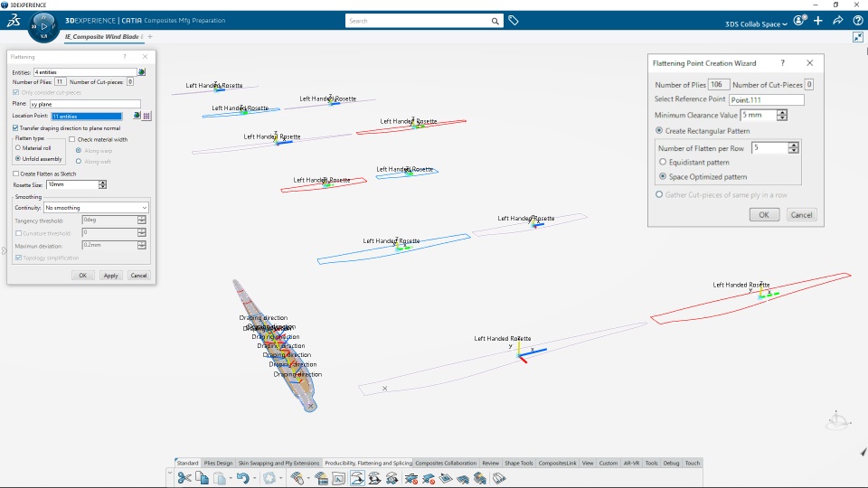
Task: Click the Undo arrow icon
Action: pos(243,478)
